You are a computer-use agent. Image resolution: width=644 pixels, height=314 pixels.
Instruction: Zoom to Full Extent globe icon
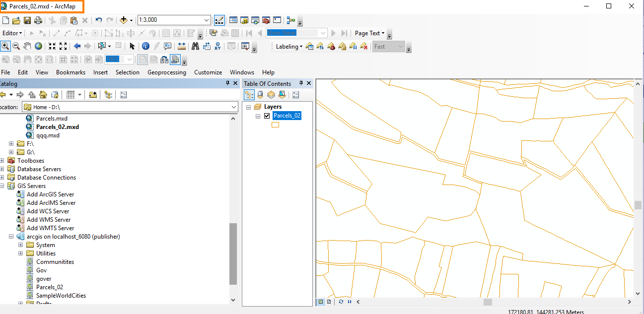38,46
